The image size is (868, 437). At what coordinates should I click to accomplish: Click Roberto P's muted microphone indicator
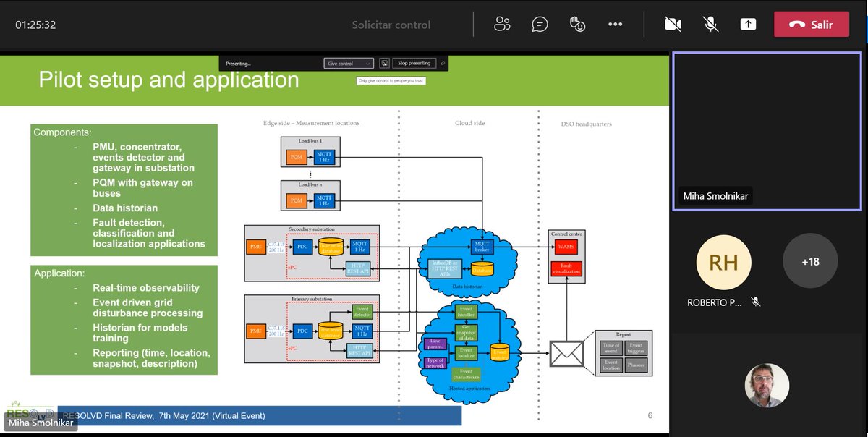point(755,302)
